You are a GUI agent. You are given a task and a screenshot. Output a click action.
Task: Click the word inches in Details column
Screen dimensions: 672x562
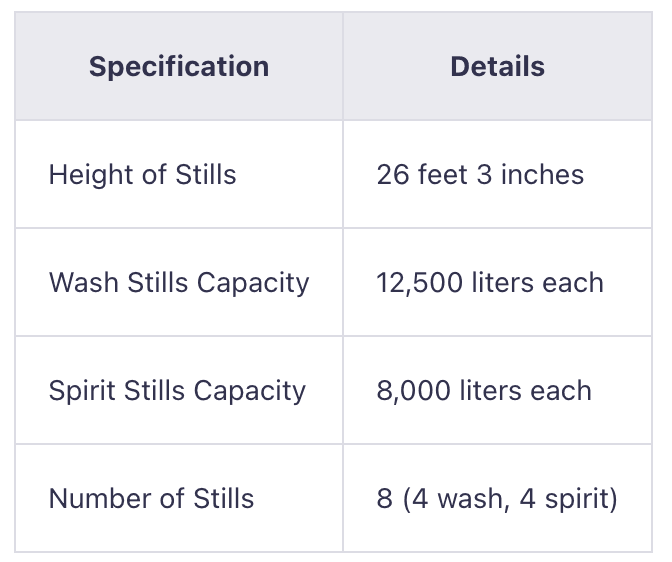[542, 175]
